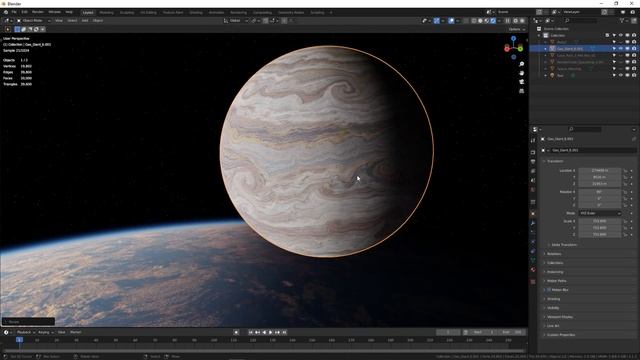The image size is (640, 360).
Task: Click the properties editor search field
Action: (585, 129)
